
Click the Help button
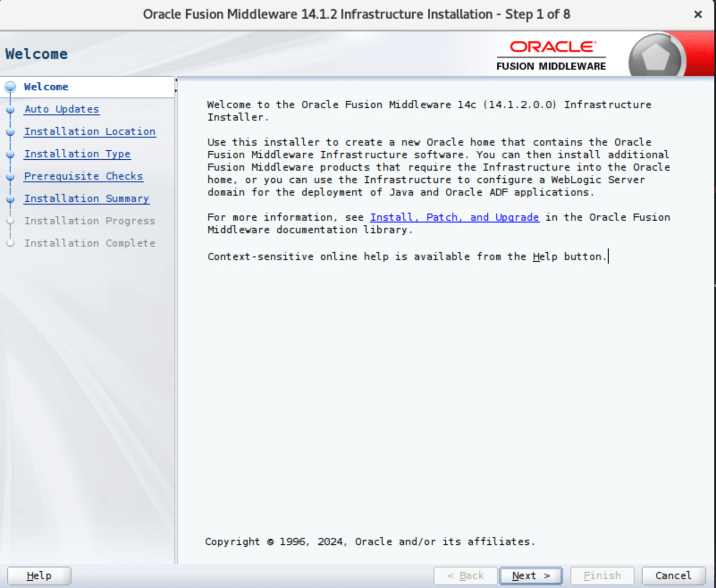click(x=39, y=576)
